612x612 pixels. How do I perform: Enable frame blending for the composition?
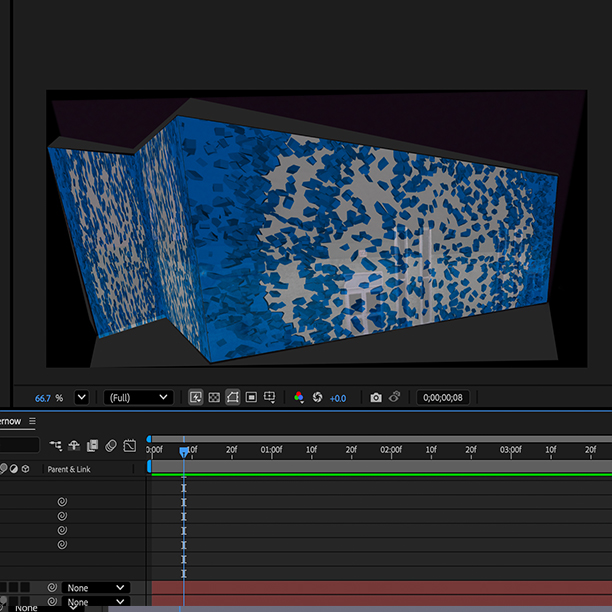[x=93, y=445]
